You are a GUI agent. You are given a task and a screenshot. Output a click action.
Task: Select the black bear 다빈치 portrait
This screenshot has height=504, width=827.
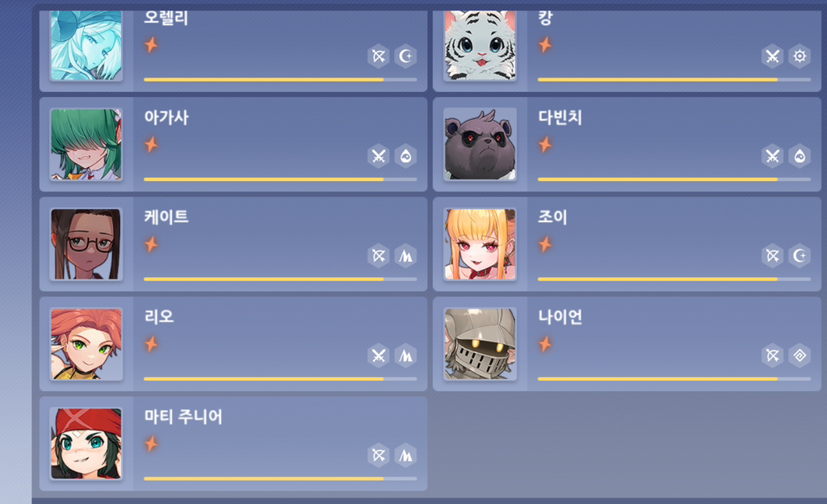pyautogui.click(x=480, y=145)
